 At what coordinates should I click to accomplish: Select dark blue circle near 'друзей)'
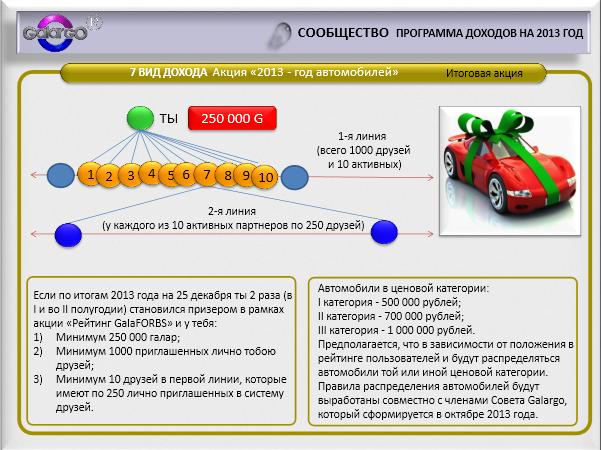384,232
